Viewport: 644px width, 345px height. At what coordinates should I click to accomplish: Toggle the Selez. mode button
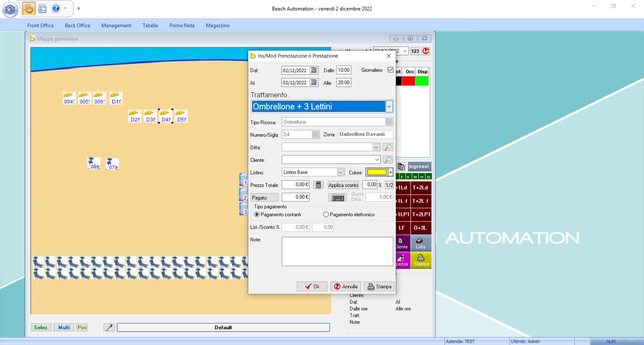coord(41,328)
